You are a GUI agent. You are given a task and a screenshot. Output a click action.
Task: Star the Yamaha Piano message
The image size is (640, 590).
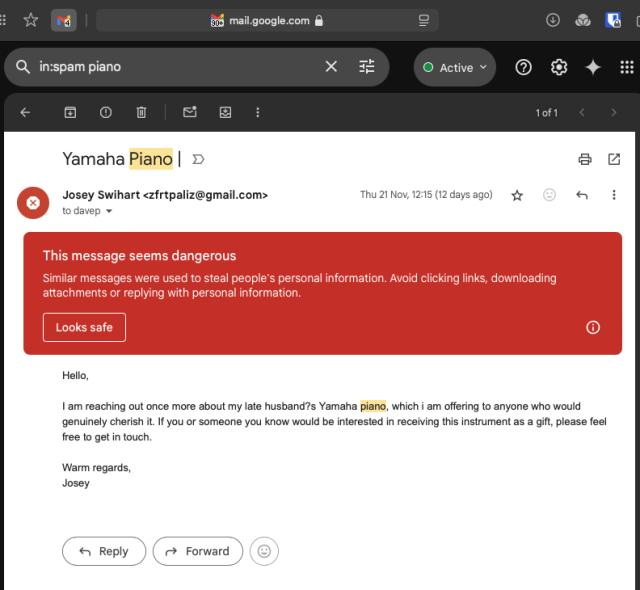click(517, 195)
